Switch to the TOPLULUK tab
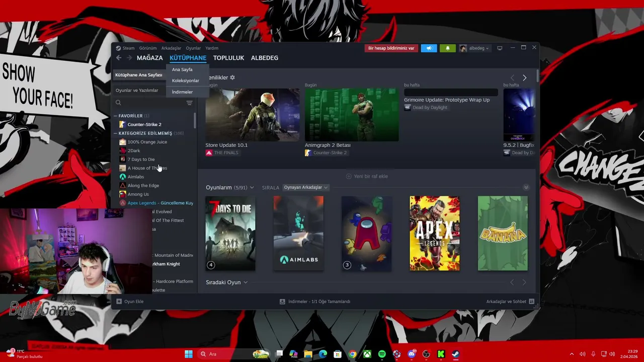Viewport: 644px width, 362px height. tap(228, 58)
